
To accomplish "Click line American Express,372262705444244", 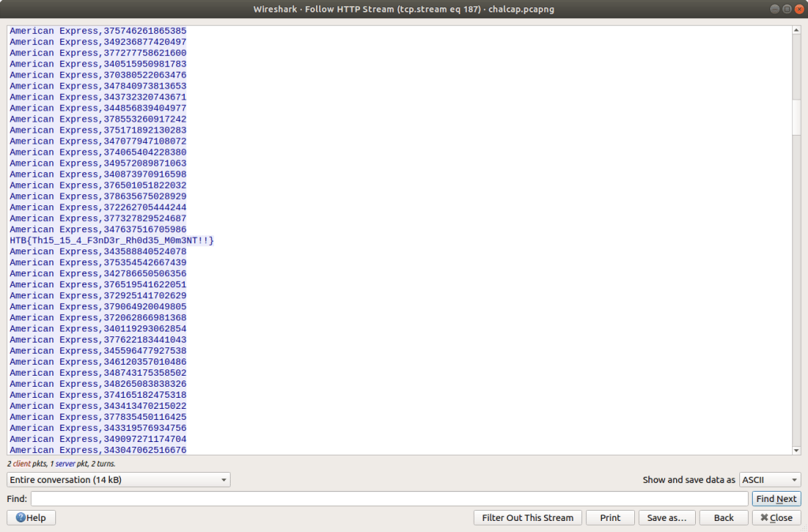I will click(98, 208).
